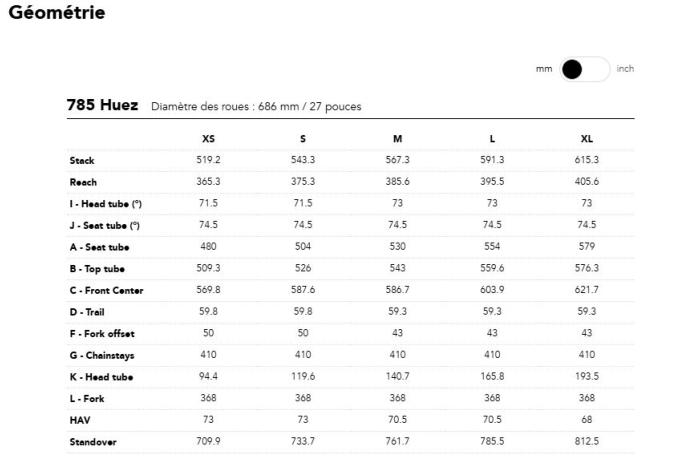This screenshot has height=461, width=700.
Task: Click the G - Chainstays row label
Action: 102,355
